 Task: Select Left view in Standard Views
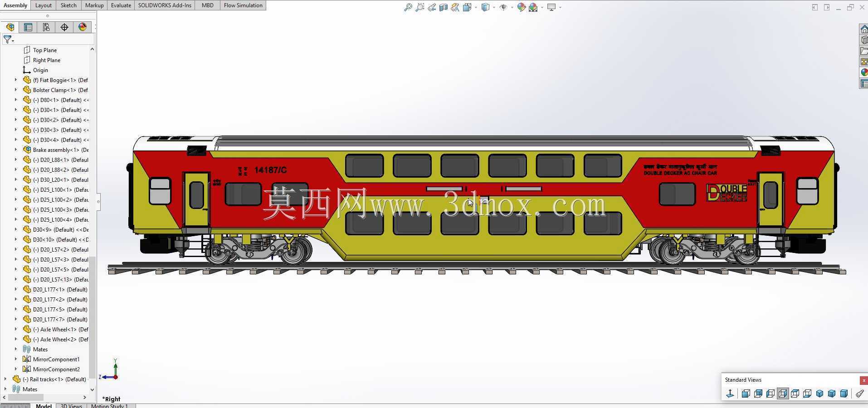(x=770, y=393)
